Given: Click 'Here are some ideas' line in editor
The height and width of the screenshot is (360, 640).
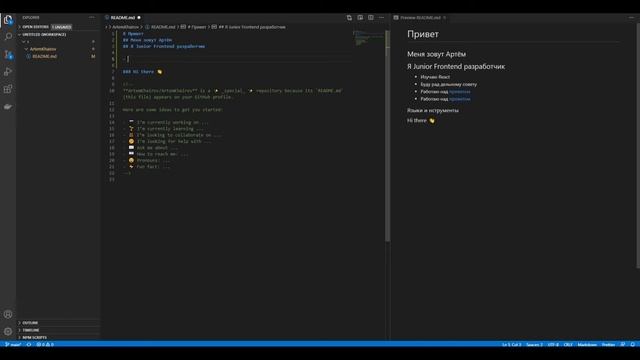Looking at the screenshot, I should pos(173,110).
